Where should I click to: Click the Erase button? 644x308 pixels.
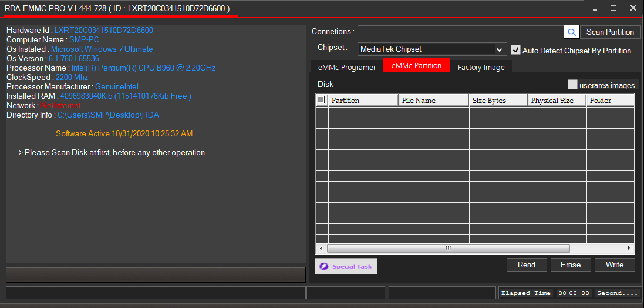[571, 265]
